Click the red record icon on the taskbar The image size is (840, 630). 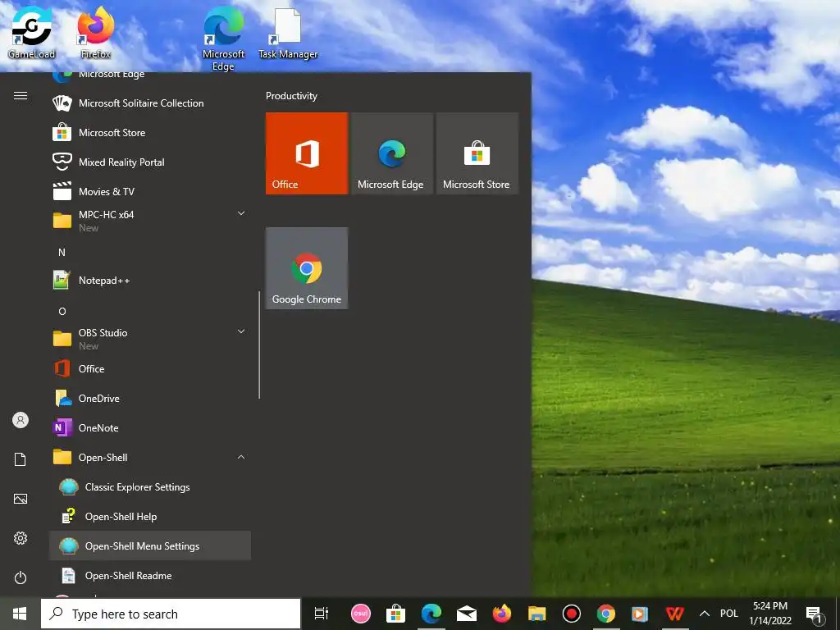point(572,614)
